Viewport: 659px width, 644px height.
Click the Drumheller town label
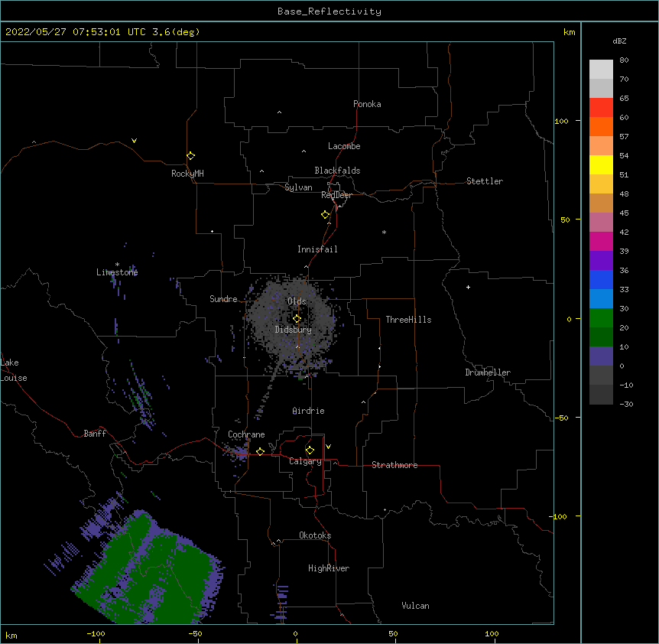pos(488,372)
